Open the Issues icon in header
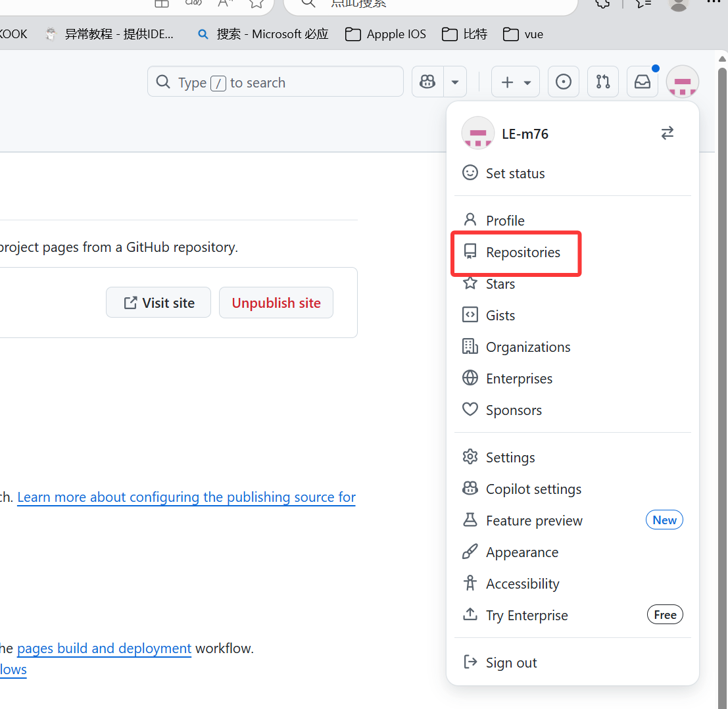The width and height of the screenshot is (728, 709). pos(564,82)
